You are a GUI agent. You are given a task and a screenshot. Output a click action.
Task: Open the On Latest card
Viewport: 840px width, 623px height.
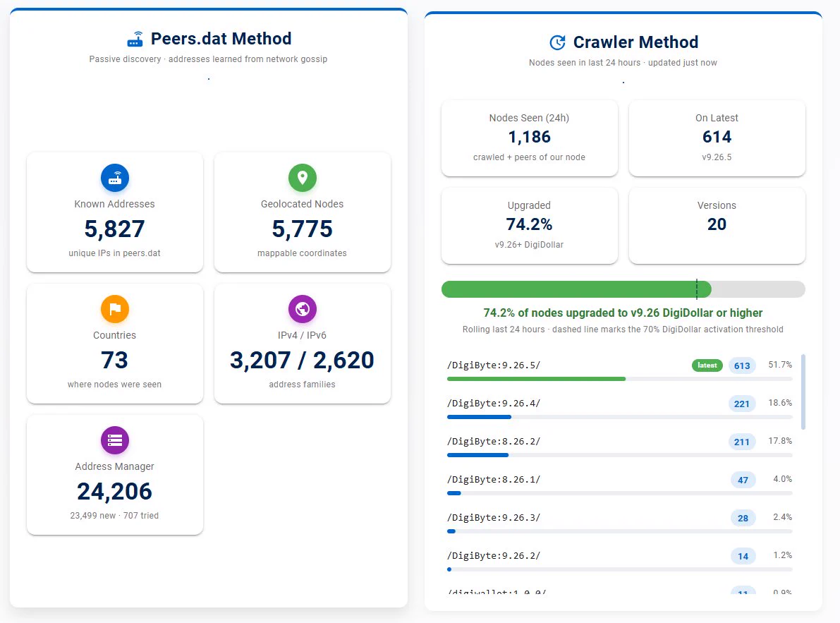717,138
